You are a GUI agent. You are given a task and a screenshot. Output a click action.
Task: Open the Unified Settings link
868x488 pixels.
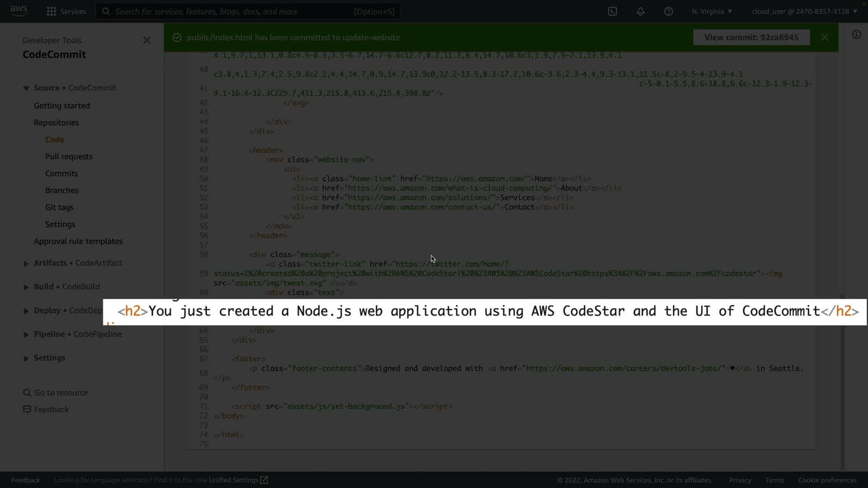(x=238, y=480)
